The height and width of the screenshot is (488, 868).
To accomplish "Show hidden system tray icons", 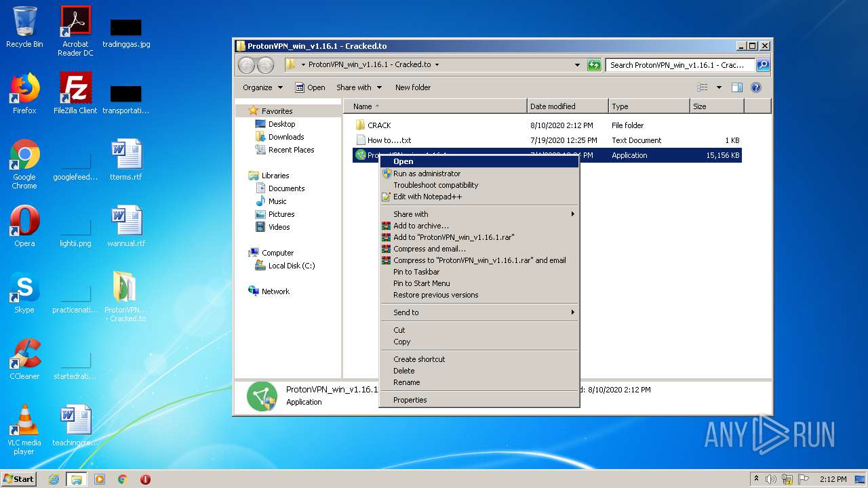I will pos(756,479).
